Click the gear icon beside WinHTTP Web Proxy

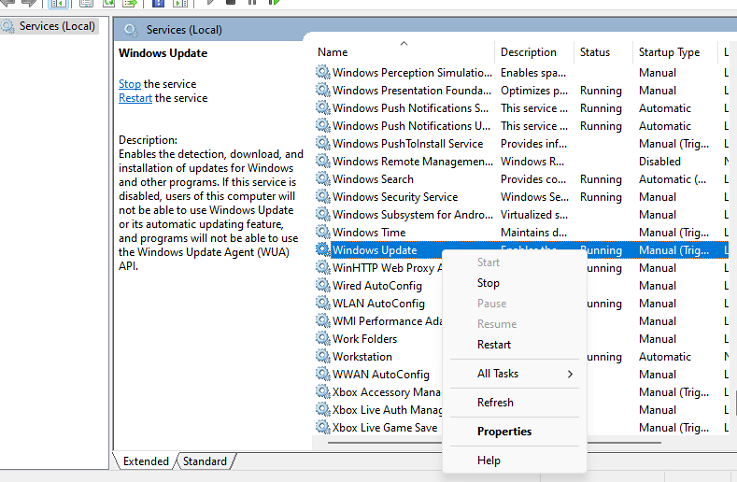point(322,268)
